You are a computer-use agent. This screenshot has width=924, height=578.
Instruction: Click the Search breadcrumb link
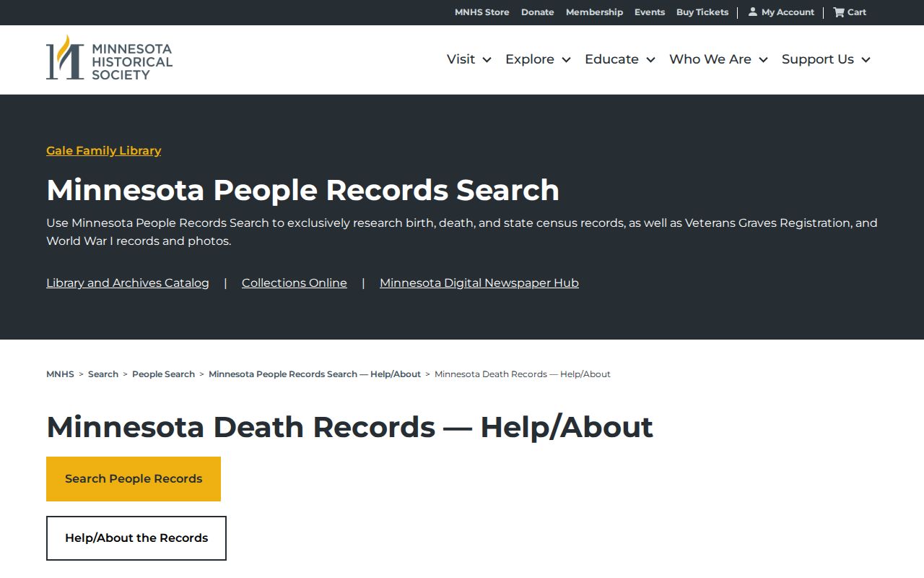[103, 374]
